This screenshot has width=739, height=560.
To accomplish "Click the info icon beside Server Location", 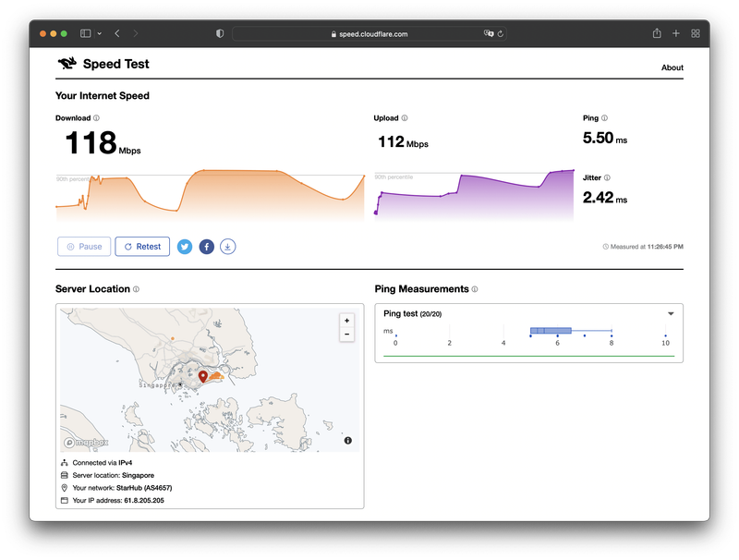I will pyautogui.click(x=136, y=289).
